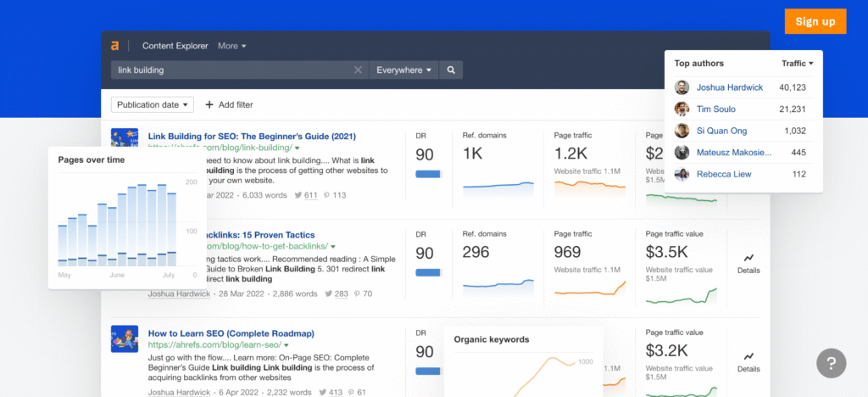Viewport: 868px width, 397px height.
Task: Open thumbnail of Link Building for SEO article
Action: pyautogui.click(x=124, y=137)
